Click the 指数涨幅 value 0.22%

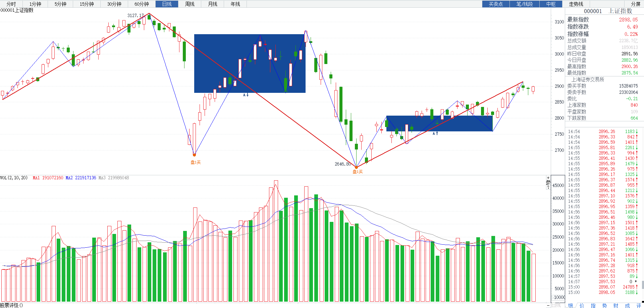tap(631, 34)
